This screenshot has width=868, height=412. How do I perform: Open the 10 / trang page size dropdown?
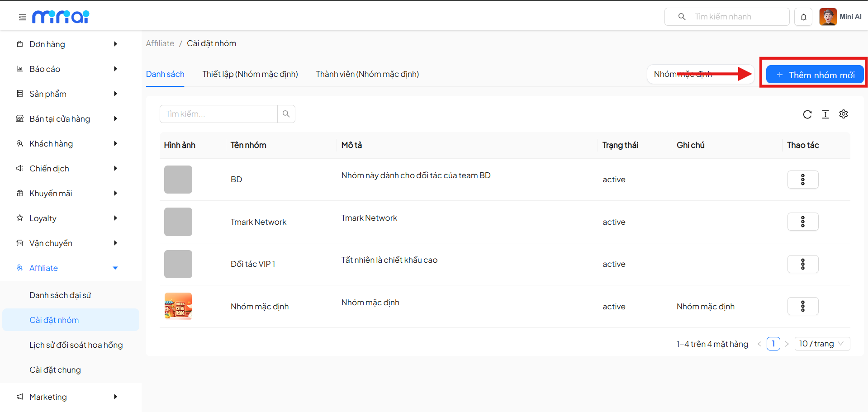pos(821,344)
